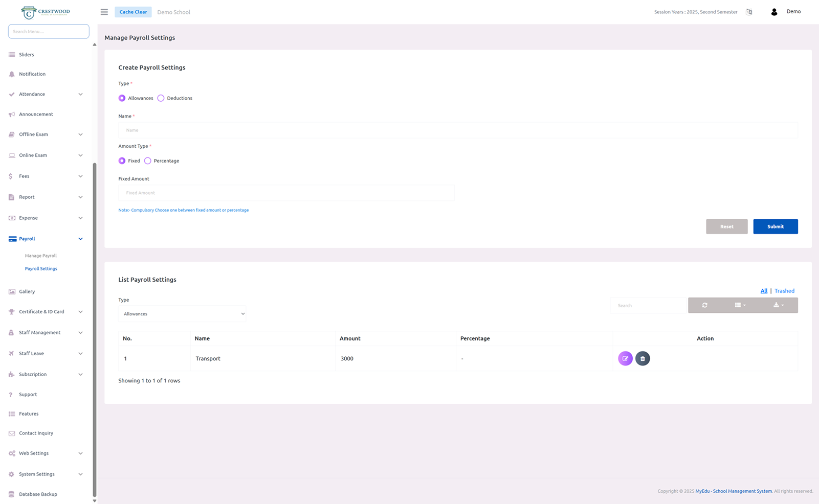
Task: Delete the Transport allowance row
Action: coord(643,358)
